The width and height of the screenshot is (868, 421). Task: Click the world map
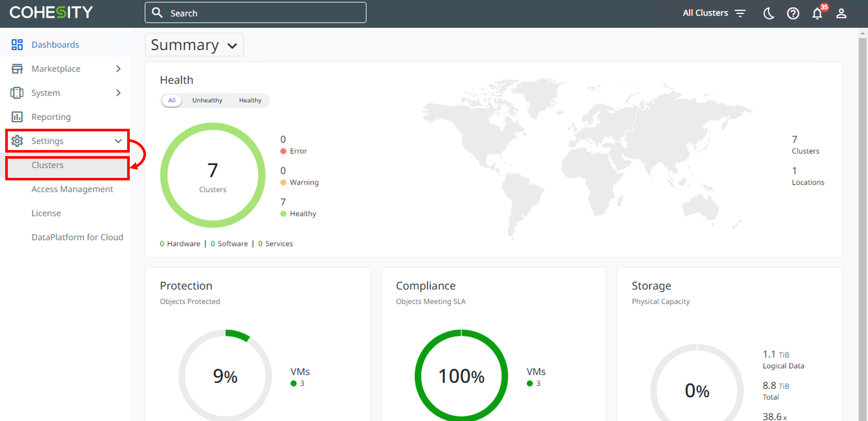point(586,158)
